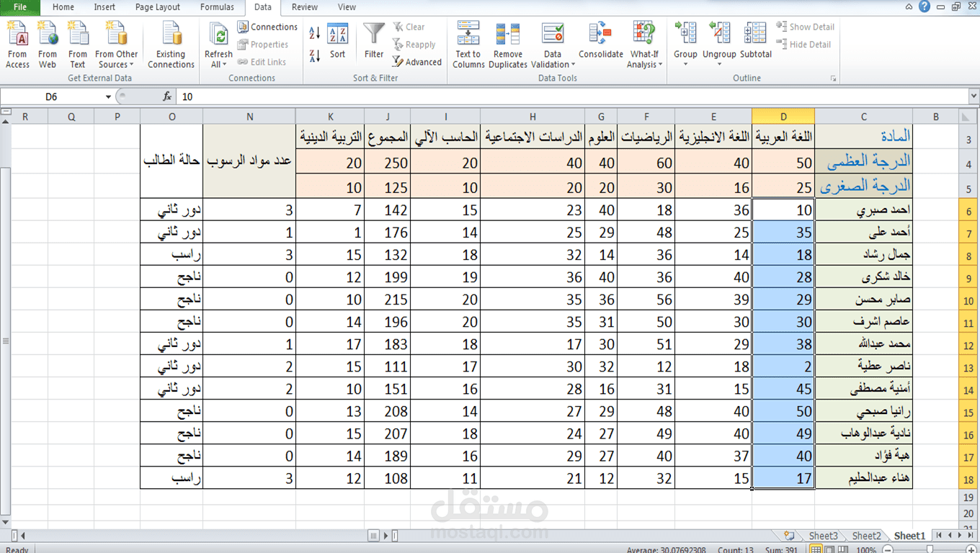The width and height of the screenshot is (980, 553).
Task: Expand From Other Sources dropdown
Action: click(x=133, y=65)
